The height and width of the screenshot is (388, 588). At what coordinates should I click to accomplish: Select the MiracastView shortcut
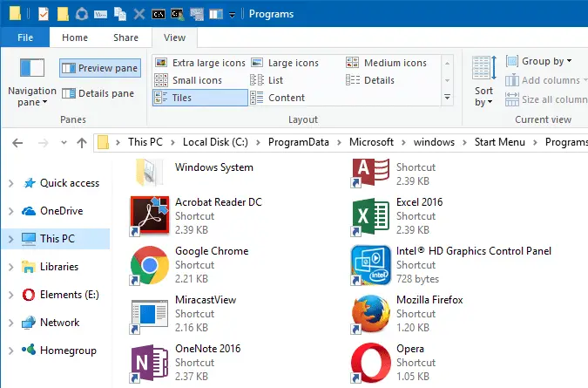(183, 314)
